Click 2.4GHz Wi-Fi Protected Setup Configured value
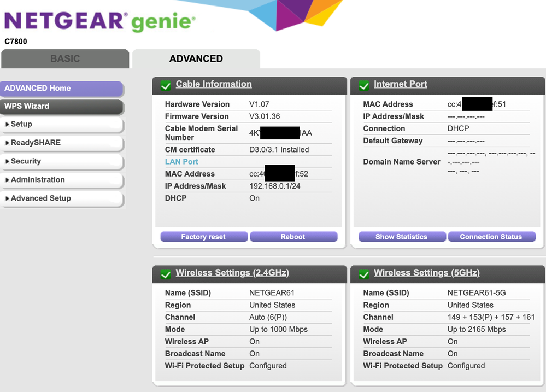 click(268, 366)
